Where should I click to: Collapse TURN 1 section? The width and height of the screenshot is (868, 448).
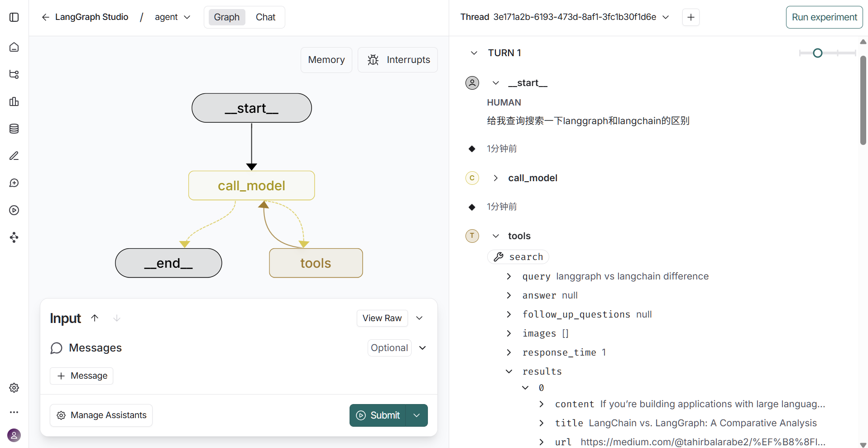474,53
